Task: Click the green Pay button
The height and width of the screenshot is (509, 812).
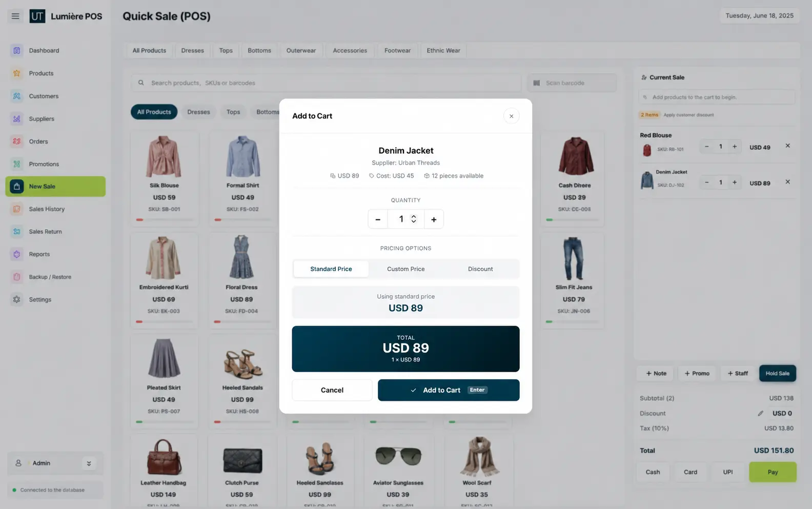Action: pos(773,472)
